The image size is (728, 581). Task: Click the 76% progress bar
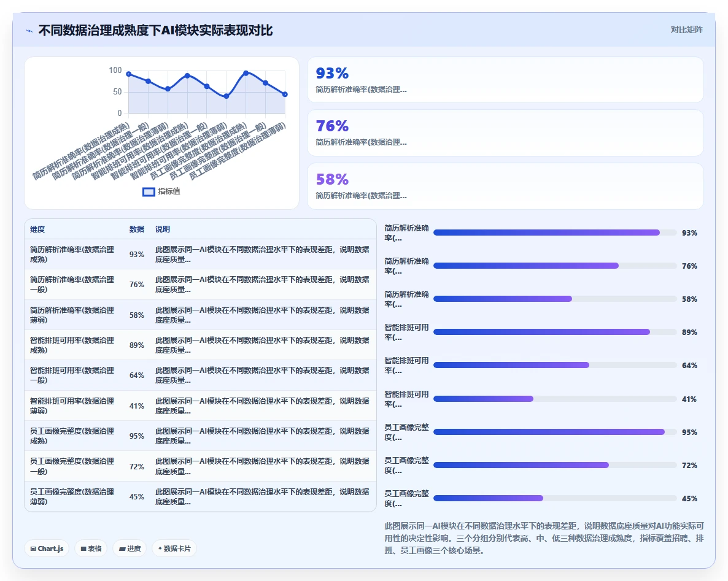[x=555, y=266]
